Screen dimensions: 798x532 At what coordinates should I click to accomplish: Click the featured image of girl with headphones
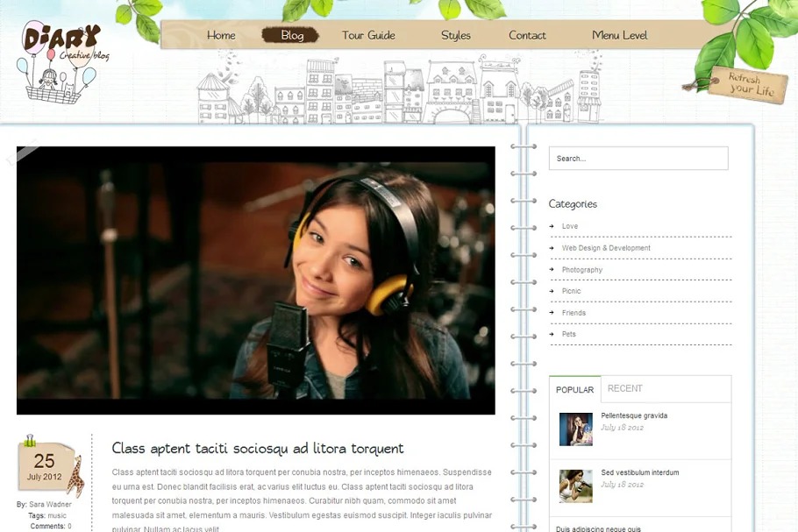pos(256,280)
